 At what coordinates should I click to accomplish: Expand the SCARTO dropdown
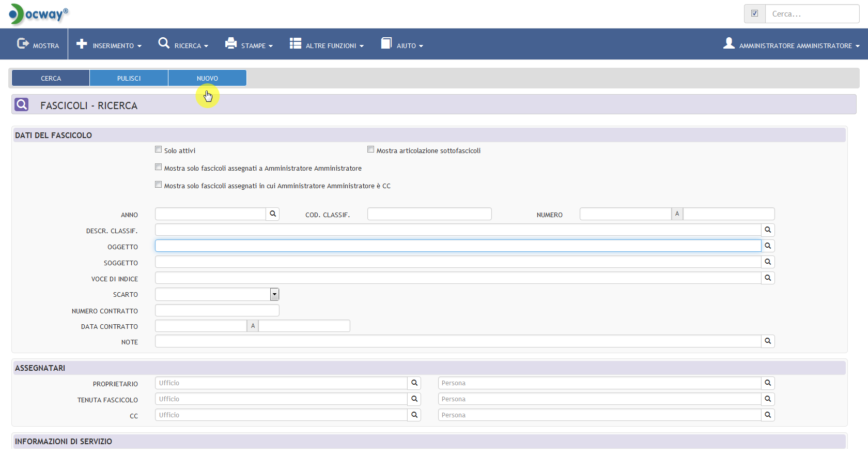click(274, 294)
